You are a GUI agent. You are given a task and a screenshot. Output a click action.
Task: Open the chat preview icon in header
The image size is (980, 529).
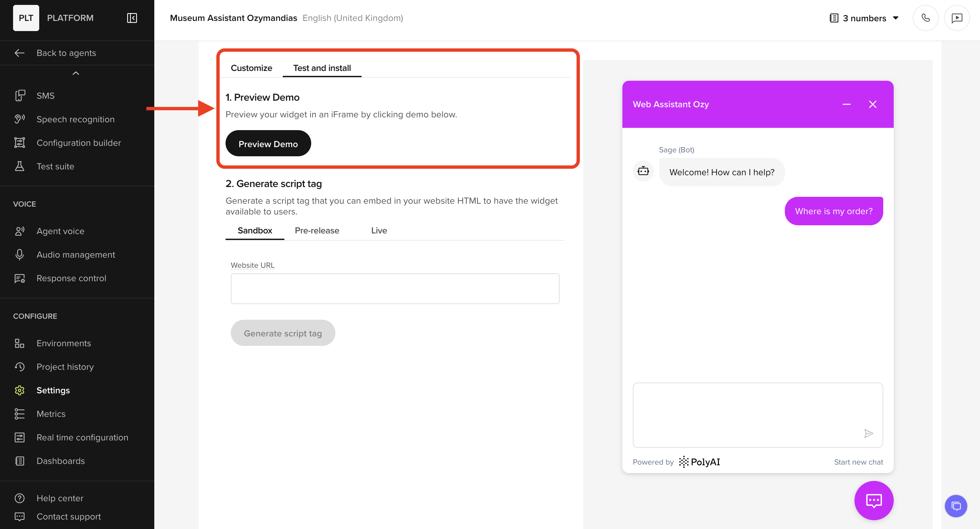point(956,18)
